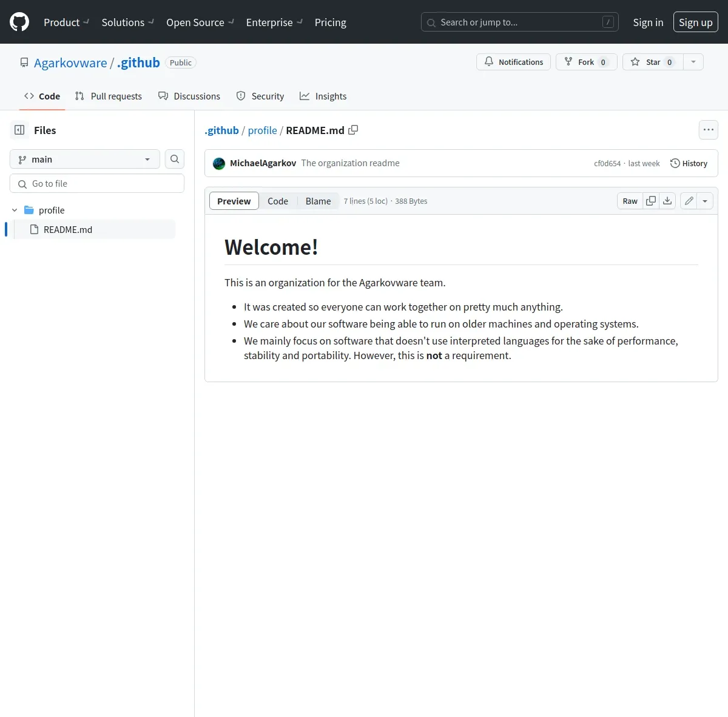Click the Sign in link

pyautogui.click(x=648, y=22)
